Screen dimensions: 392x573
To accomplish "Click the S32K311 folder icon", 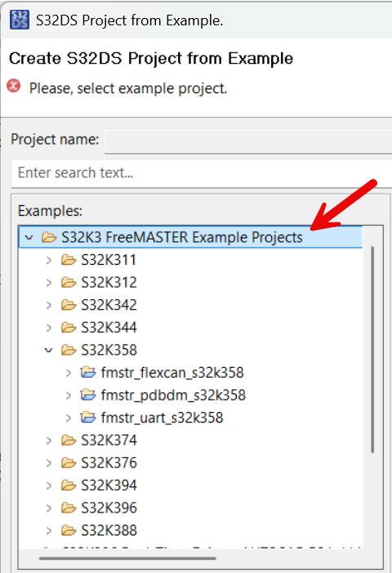I will tap(69, 260).
